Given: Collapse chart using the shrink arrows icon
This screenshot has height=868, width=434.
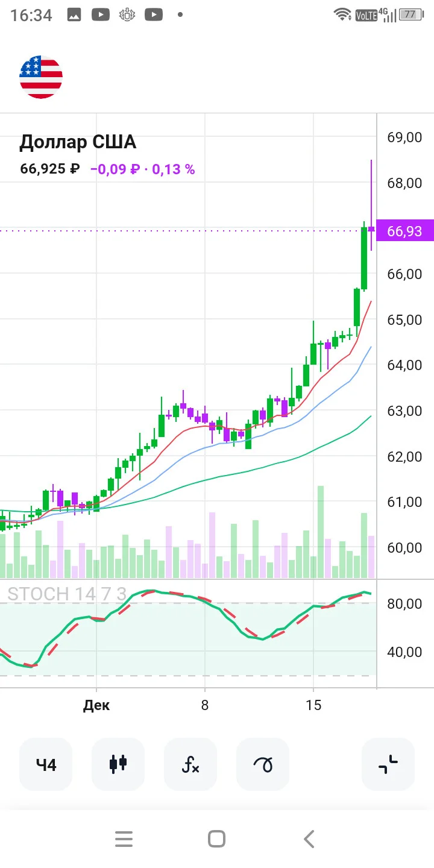Looking at the screenshot, I should tap(388, 764).
